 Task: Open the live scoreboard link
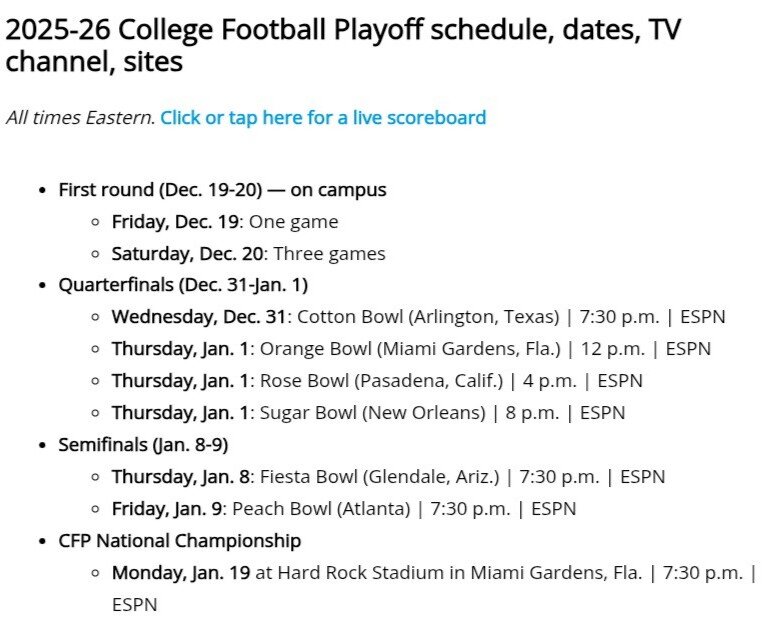[x=323, y=117]
